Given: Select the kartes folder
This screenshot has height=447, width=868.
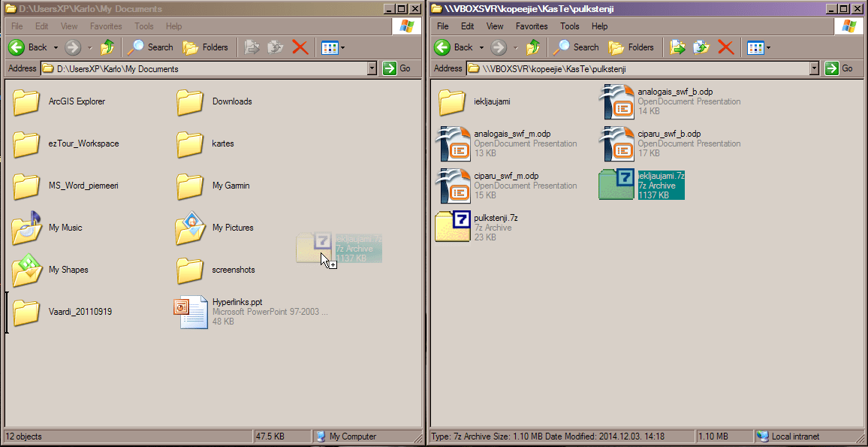Looking at the screenshot, I should pos(205,143).
